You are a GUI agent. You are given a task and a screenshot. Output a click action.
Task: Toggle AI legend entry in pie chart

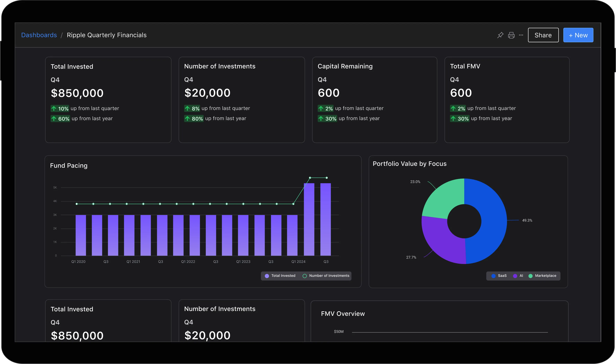[x=518, y=276]
